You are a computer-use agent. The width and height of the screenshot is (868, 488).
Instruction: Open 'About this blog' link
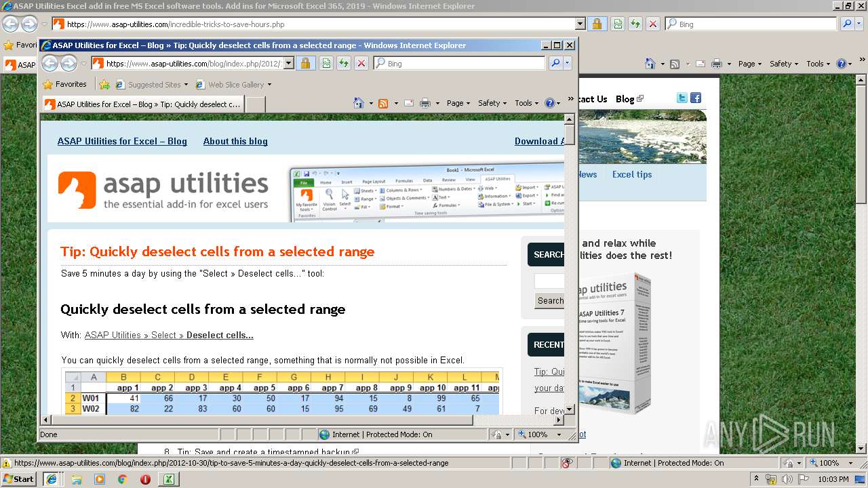[235, 141]
